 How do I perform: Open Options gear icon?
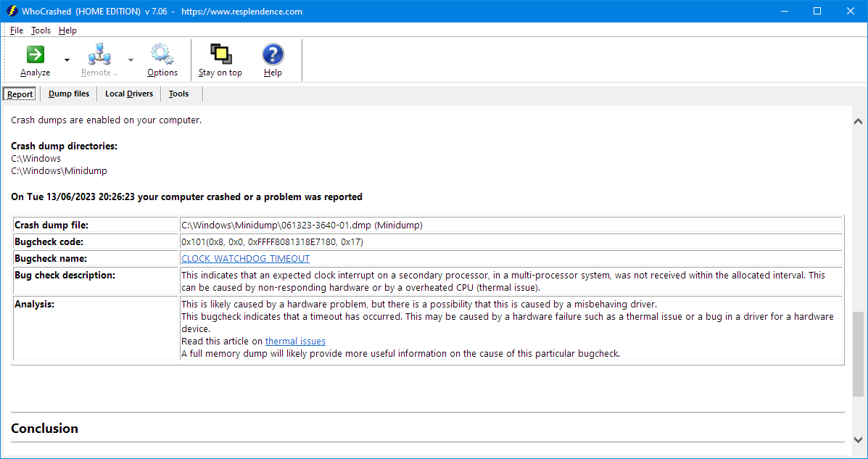(x=162, y=55)
